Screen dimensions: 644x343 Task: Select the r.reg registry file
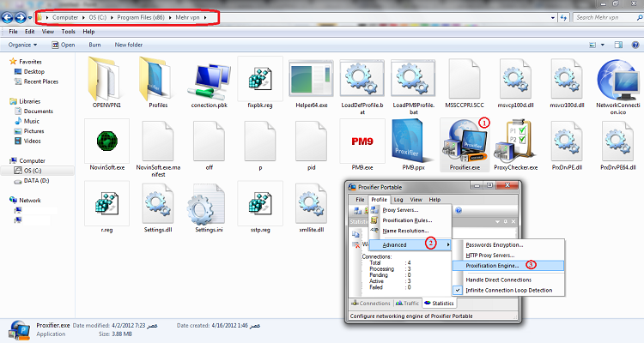[106, 208]
